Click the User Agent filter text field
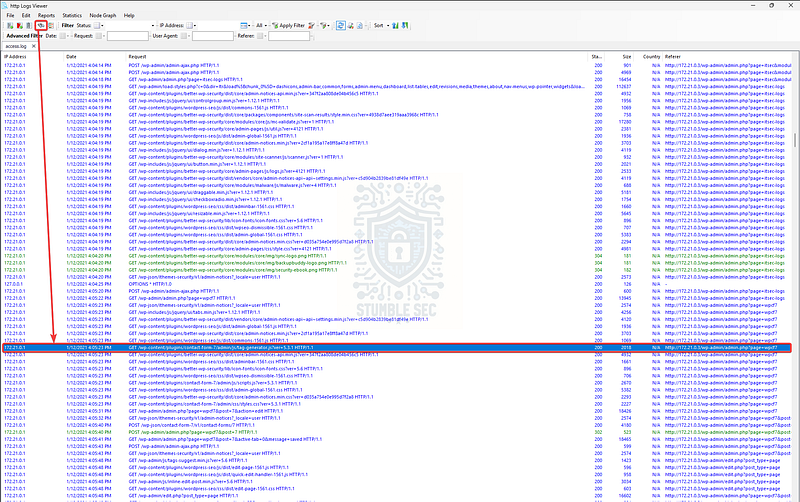The height and width of the screenshot is (502, 800). pyautogui.click(x=213, y=36)
